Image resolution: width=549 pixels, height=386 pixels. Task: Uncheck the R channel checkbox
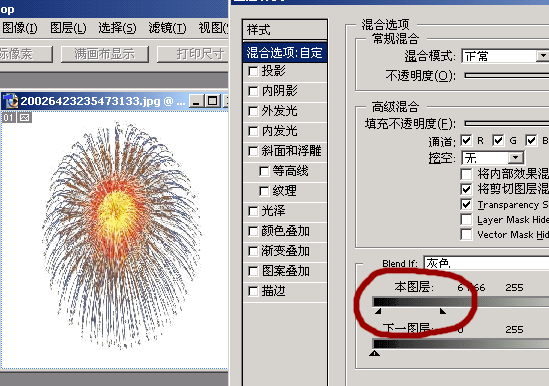pos(466,140)
